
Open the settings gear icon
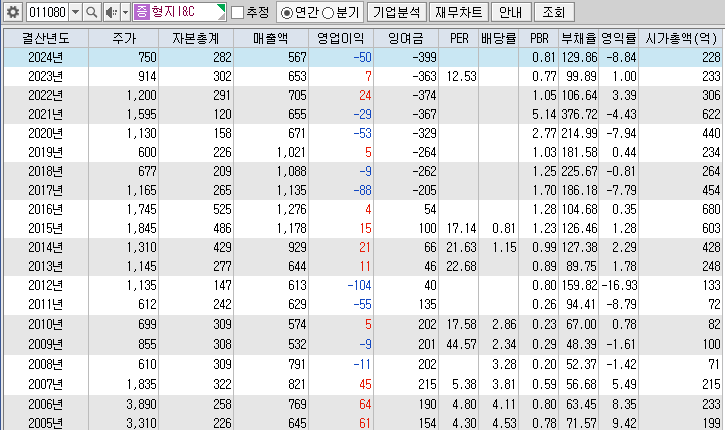(x=13, y=12)
